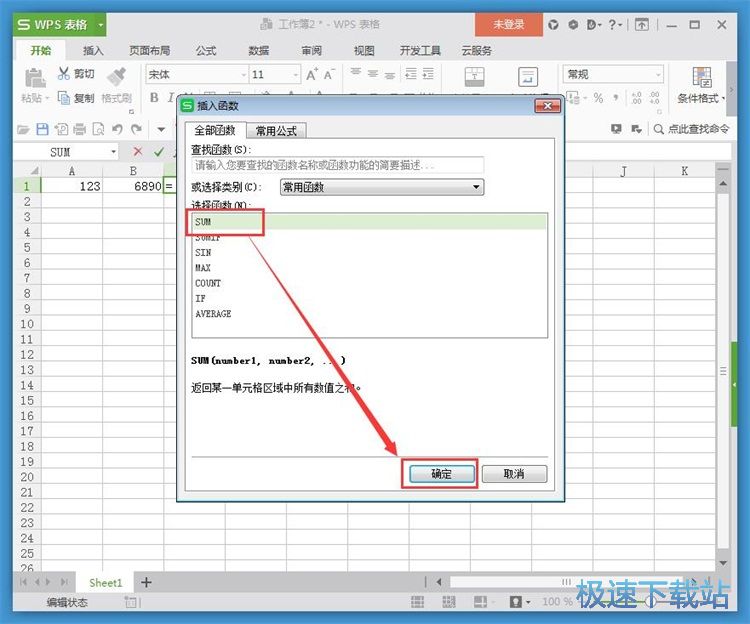Screen dimensions: 750x624
Task: Click the vertical scrollbar down arrow
Action: click(x=723, y=563)
